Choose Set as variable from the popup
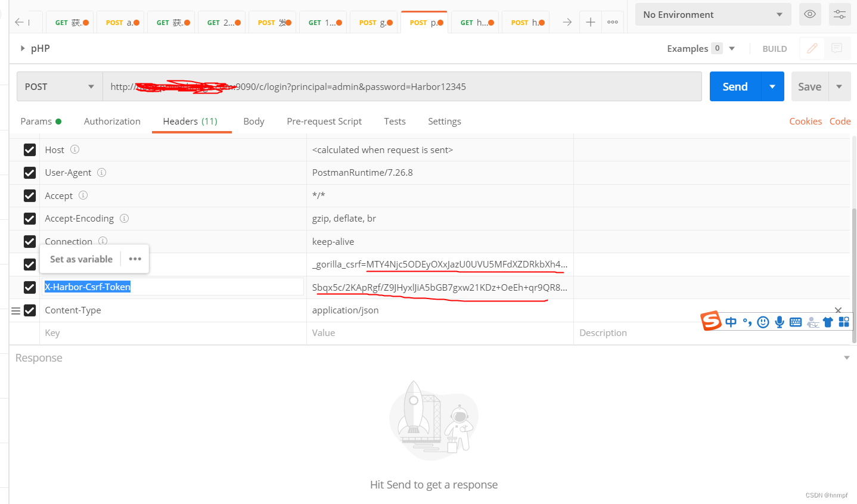Image resolution: width=857 pixels, height=504 pixels. click(x=80, y=259)
